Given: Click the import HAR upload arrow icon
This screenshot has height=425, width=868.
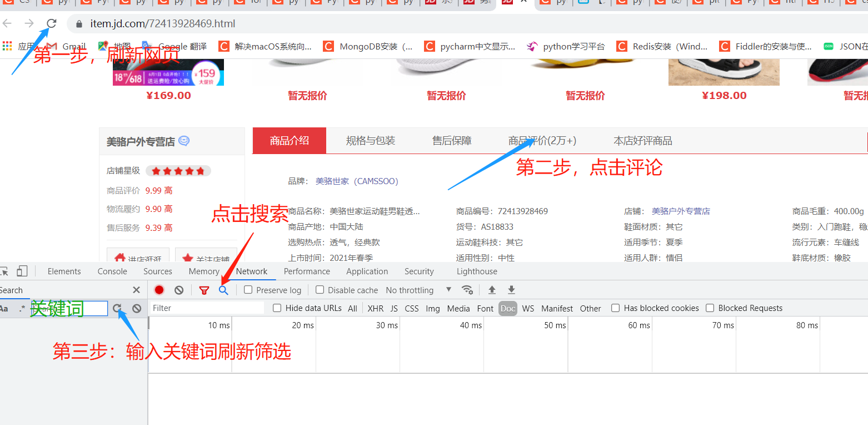Looking at the screenshot, I should pyautogui.click(x=492, y=290).
